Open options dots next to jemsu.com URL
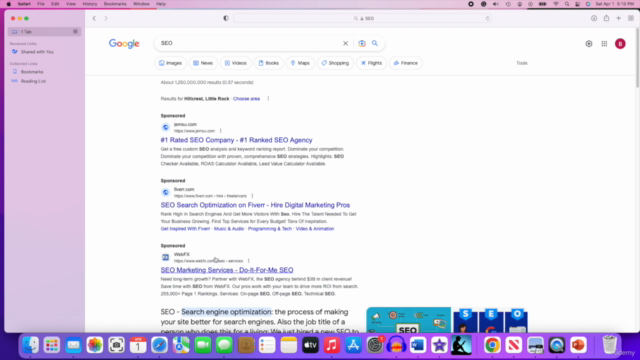This screenshot has height=360, width=640. (x=221, y=131)
